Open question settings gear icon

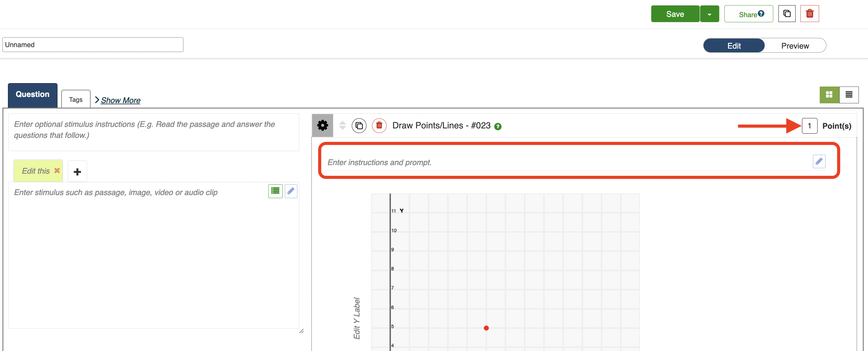tap(322, 125)
